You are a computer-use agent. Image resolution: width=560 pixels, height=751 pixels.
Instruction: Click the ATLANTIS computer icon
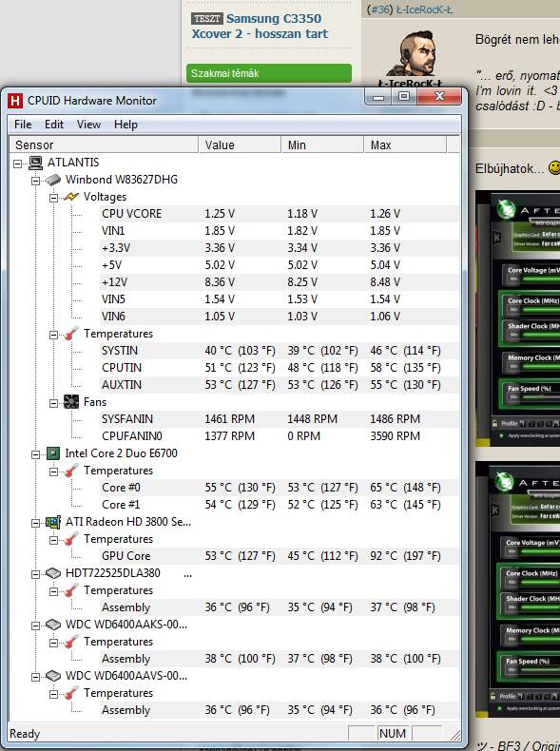coord(35,163)
